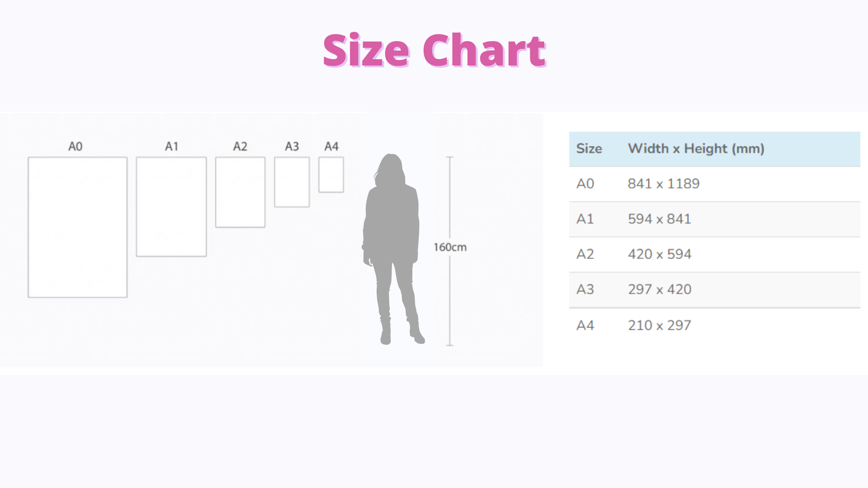868x488 pixels.
Task: Click the 841 x 1189 dimension value
Action: click(x=663, y=184)
